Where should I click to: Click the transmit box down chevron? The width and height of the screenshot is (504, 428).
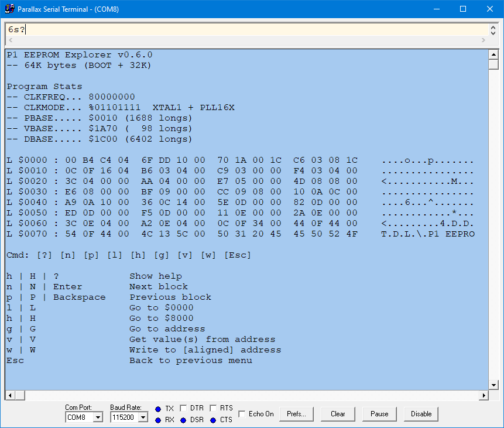[x=493, y=32]
